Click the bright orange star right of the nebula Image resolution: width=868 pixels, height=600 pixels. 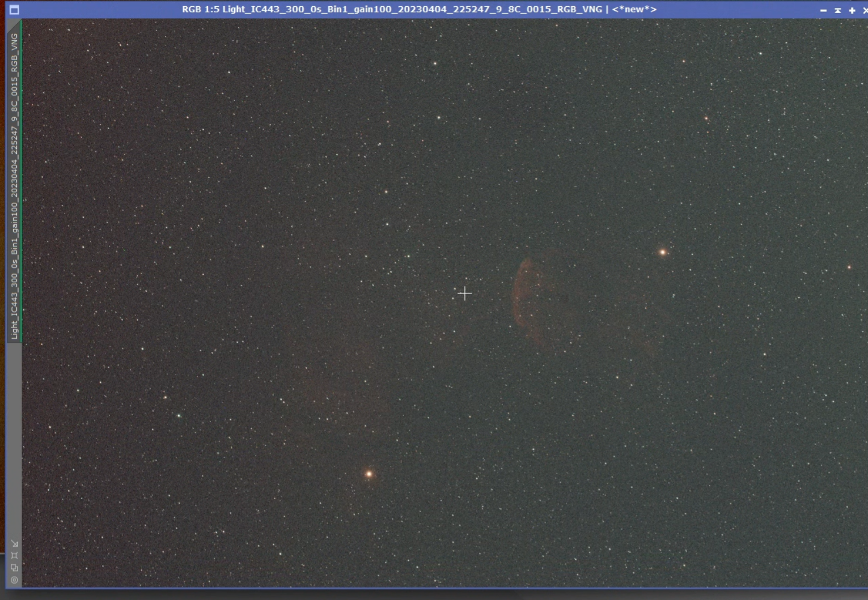662,252
